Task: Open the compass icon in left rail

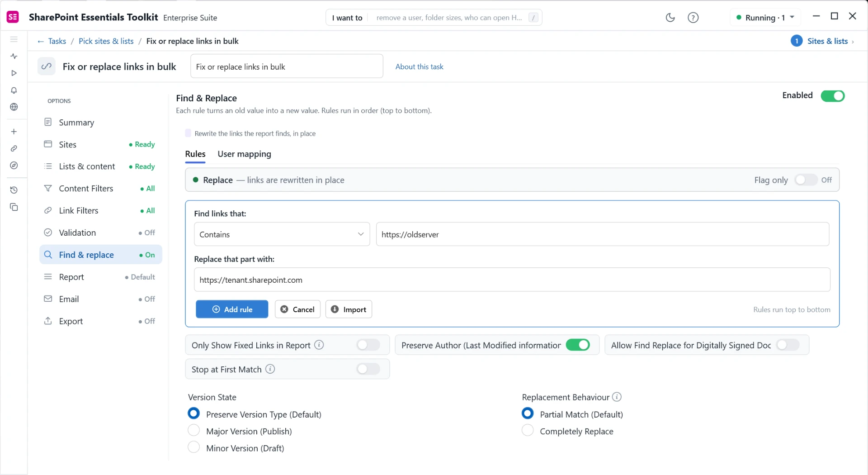Action: (x=14, y=165)
